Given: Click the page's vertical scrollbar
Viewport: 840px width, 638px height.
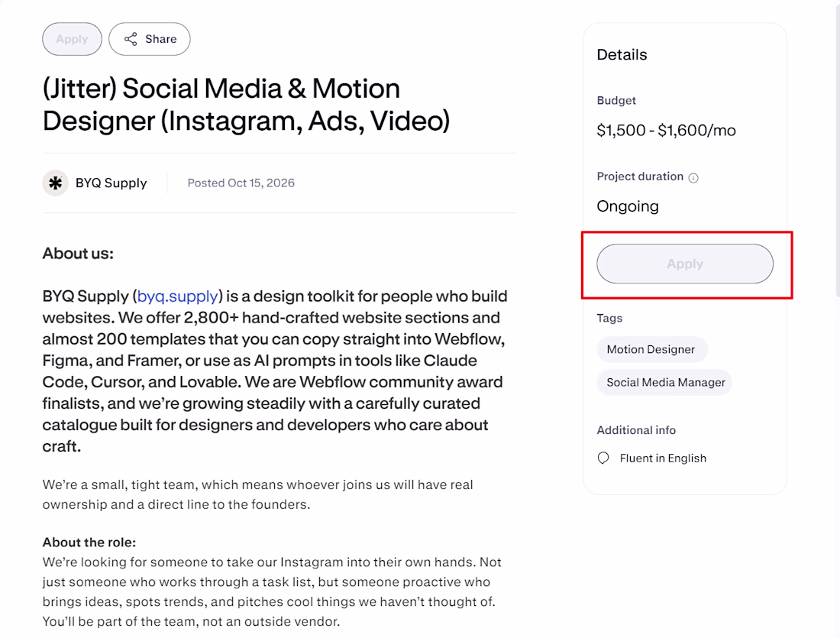Looking at the screenshot, I should tap(837, 150).
